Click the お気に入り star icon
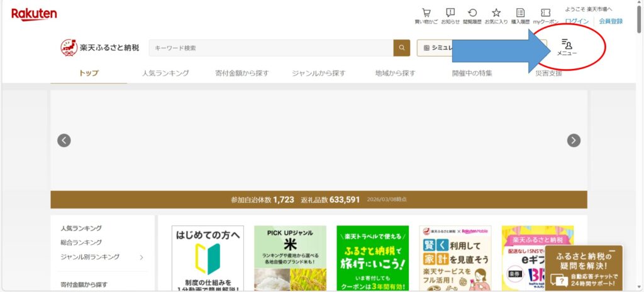Image resolution: width=644 pixels, height=292 pixels. tap(496, 13)
